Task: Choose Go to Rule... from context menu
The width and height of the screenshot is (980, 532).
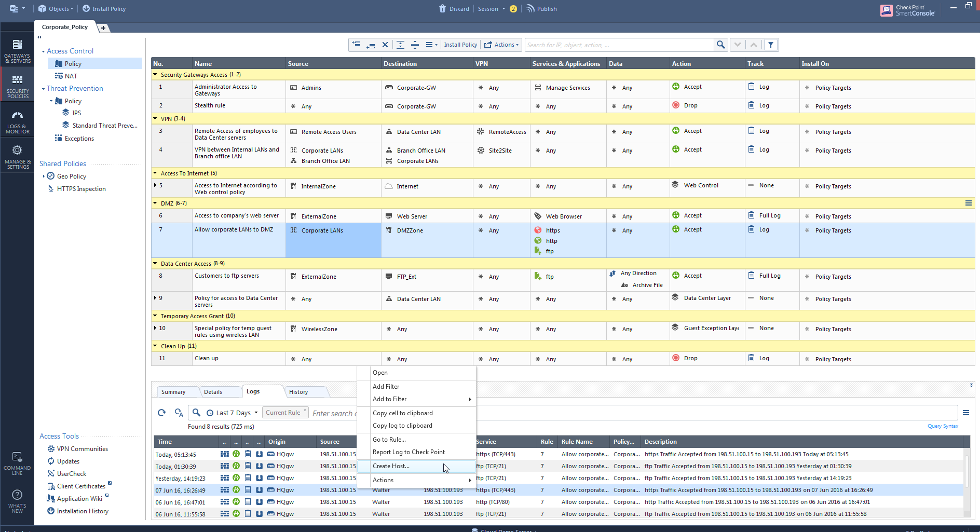Action: coord(416,440)
